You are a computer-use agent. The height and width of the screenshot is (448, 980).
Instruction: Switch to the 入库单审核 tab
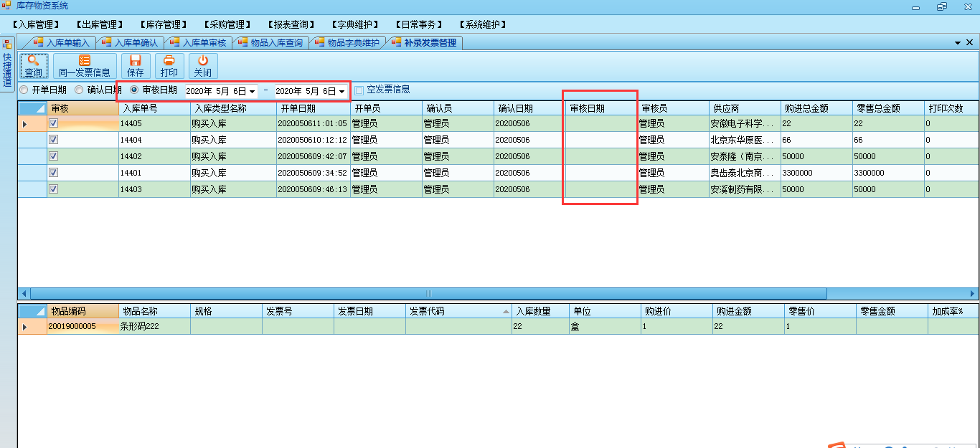click(x=198, y=43)
